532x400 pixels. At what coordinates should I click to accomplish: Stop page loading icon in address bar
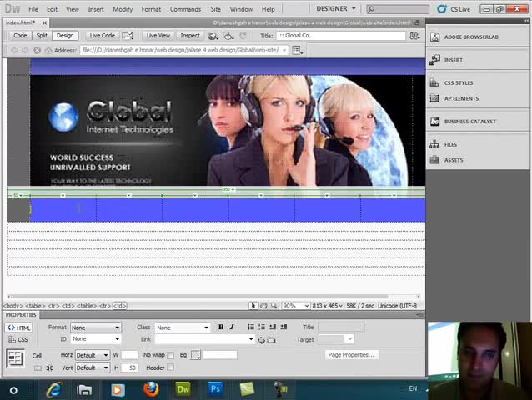(x=37, y=51)
